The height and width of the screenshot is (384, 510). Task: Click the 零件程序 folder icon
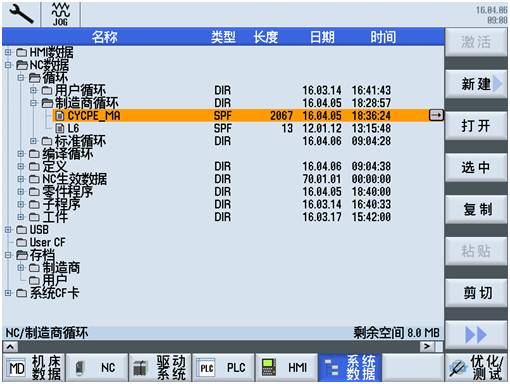tap(34, 192)
